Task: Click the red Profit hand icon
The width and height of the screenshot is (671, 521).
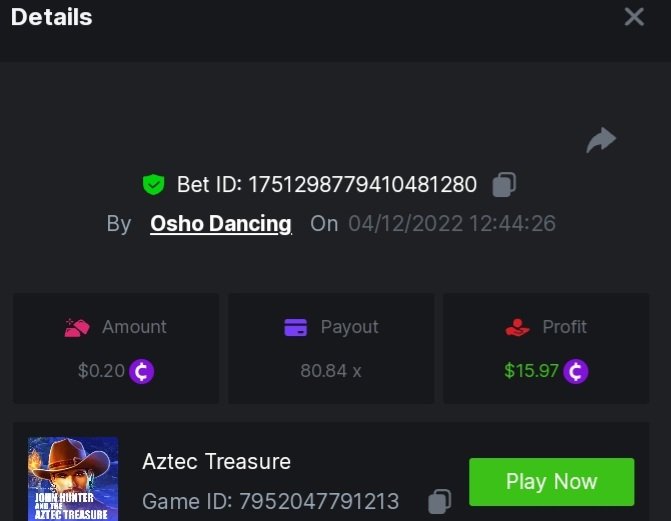Action: tap(517, 327)
